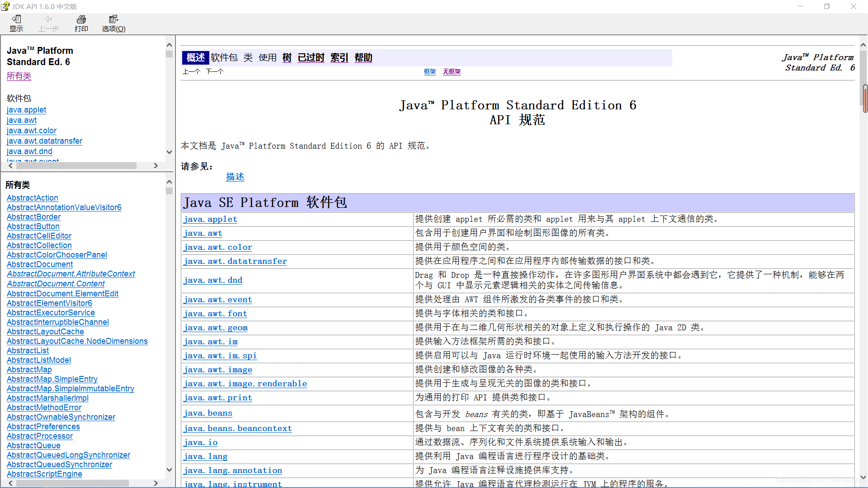Image resolution: width=868 pixels, height=488 pixels.
Task: Open the AbstractMap.SimpleEntry class link
Action: [x=52, y=379]
